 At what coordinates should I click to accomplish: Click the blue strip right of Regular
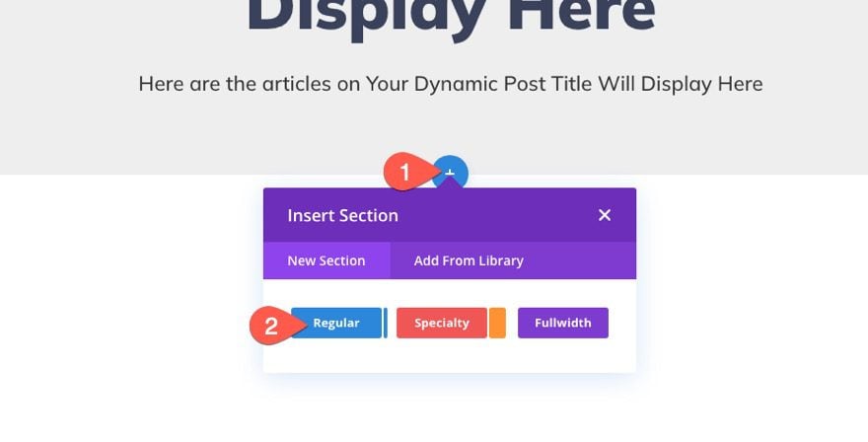coord(385,323)
